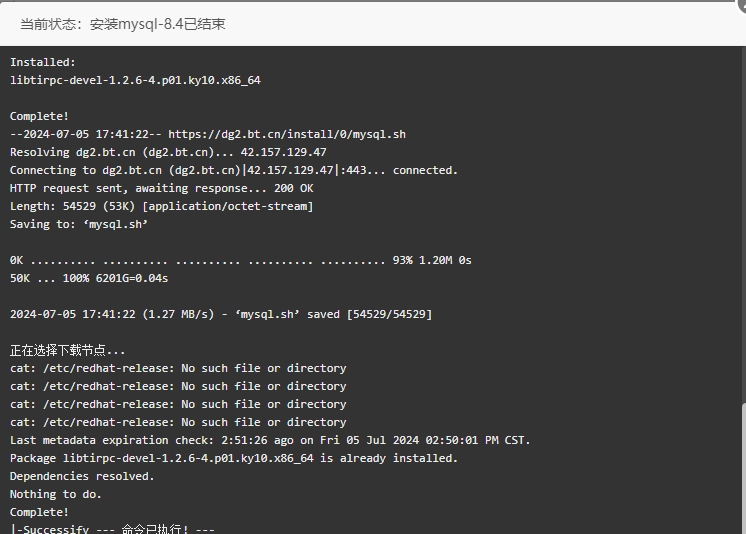Click the '正在选择下载节点...' log line
Image resolution: width=746 pixels, height=534 pixels.
68,351
